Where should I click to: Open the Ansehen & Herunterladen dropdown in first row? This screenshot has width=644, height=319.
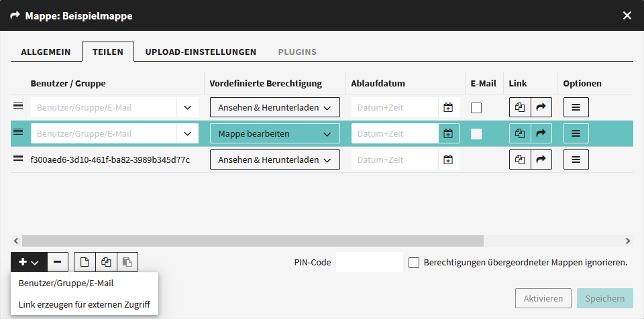point(275,108)
